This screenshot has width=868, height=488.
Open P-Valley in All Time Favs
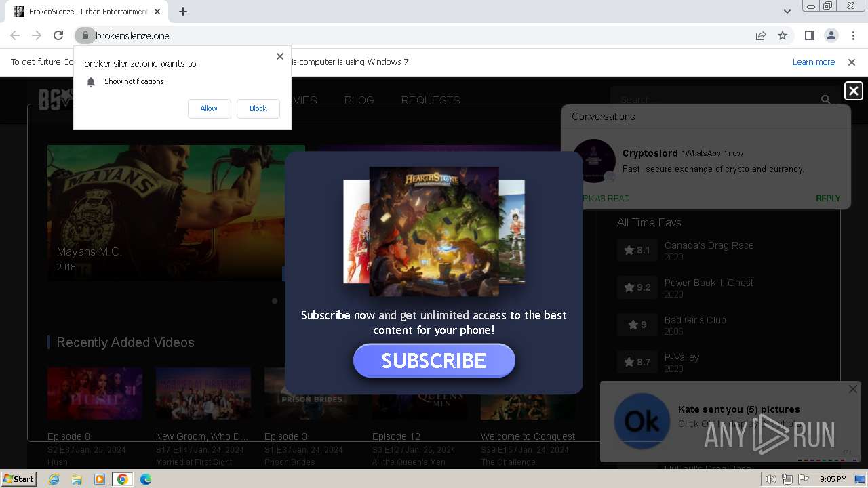point(682,357)
